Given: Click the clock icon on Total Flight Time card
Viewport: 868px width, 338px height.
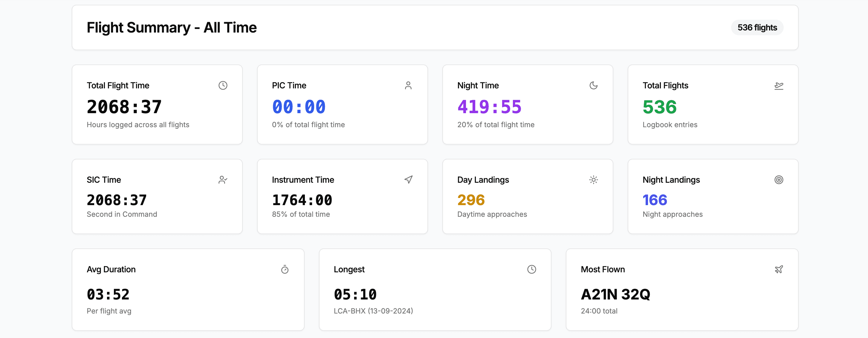Looking at the screenshot, I should pyautogui.click(x=223, y=85).
